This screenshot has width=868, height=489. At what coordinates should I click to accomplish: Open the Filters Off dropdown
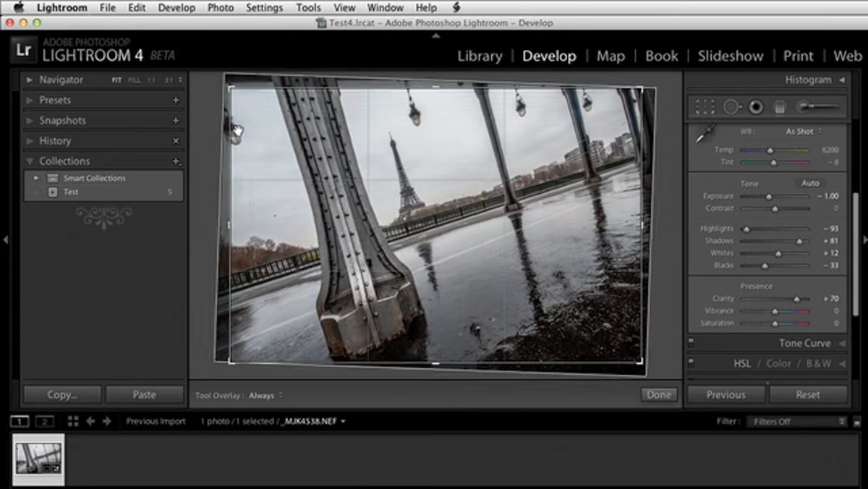[x=796, y=421]
